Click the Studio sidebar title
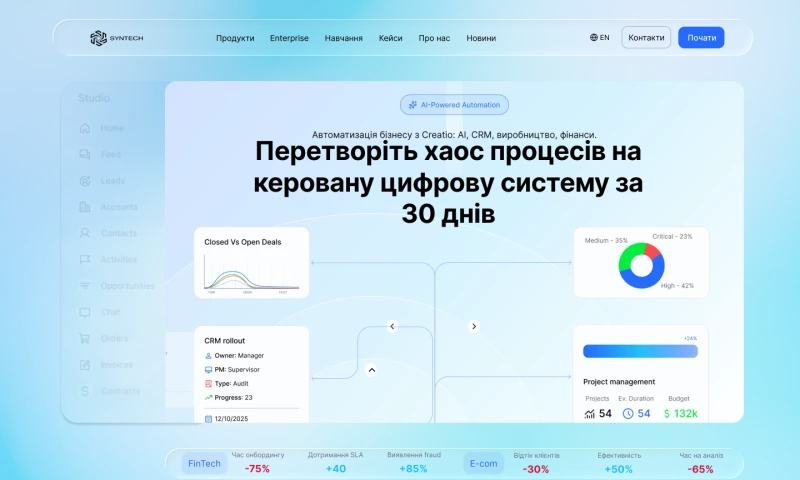This screenshot has width=800, height=480. tap(94, 98)
